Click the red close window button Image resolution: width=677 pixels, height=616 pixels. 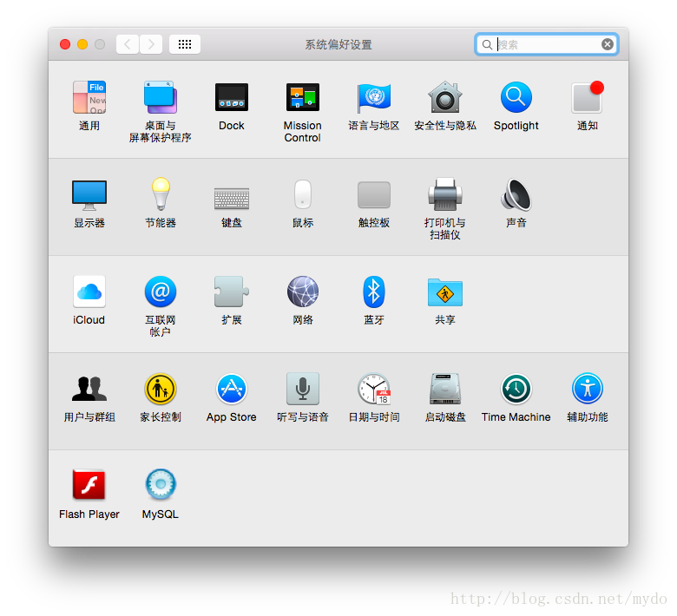65,44
